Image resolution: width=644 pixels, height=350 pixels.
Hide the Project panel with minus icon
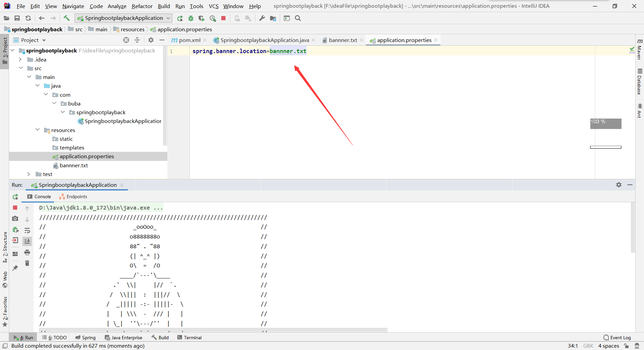click(162, 40)
